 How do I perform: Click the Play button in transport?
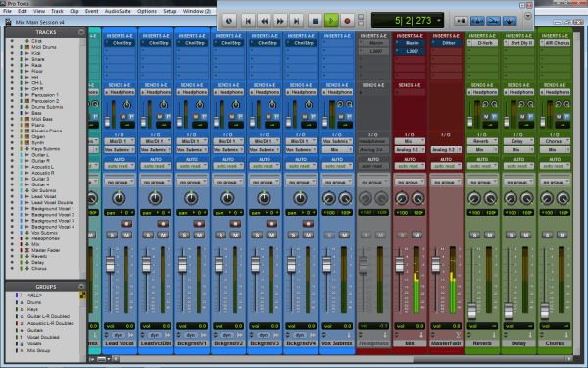pos(331,21)
